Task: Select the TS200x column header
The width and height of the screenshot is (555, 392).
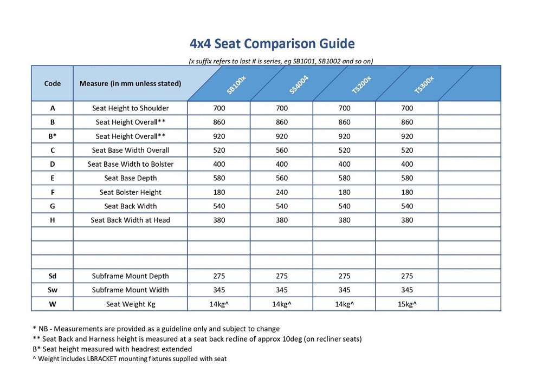Action: pos(362,85)
